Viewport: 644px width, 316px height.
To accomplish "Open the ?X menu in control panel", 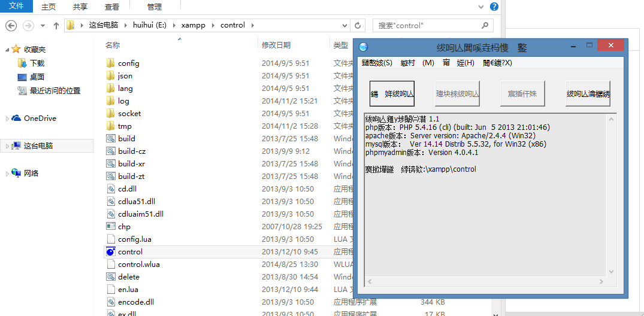I will (497, 63).
